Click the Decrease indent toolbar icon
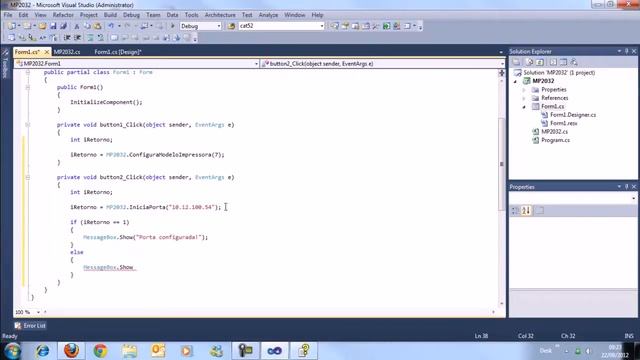 pyautogui.click(x=67, y=38)
